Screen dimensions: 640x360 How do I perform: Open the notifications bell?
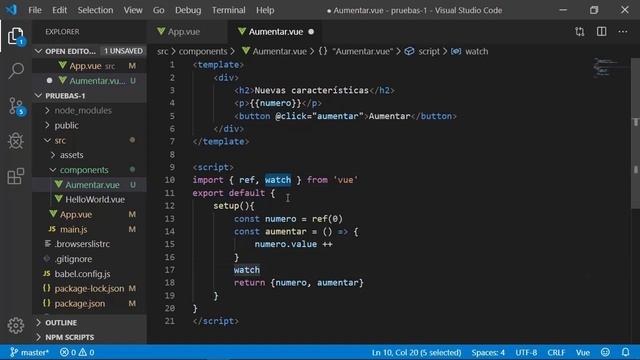click(x=625, y=352)
